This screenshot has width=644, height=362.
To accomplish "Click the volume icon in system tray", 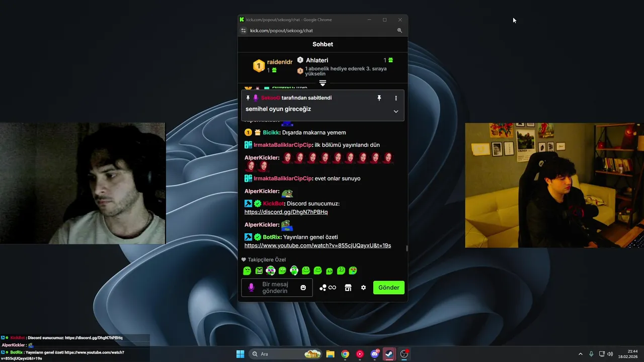I will (610, 354).
